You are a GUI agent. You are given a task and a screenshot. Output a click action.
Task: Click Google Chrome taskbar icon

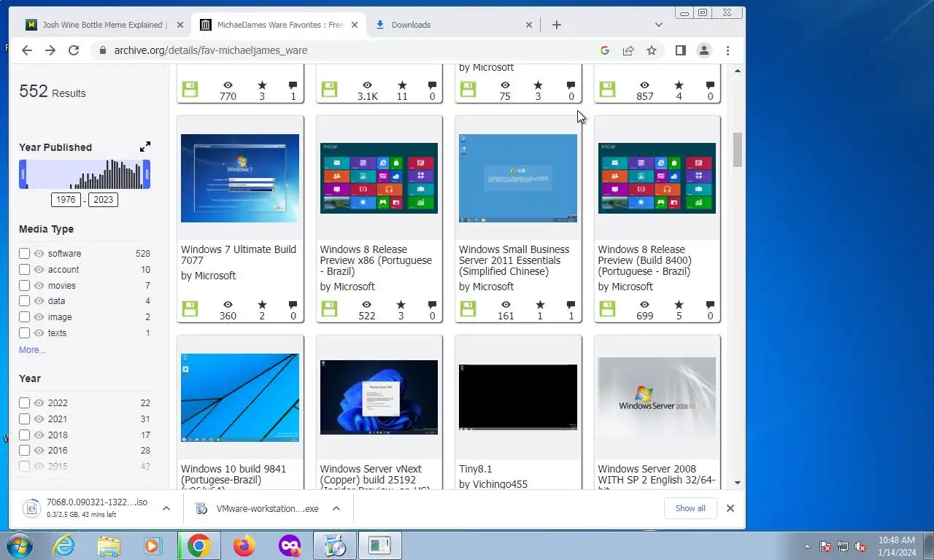[198, 545]
